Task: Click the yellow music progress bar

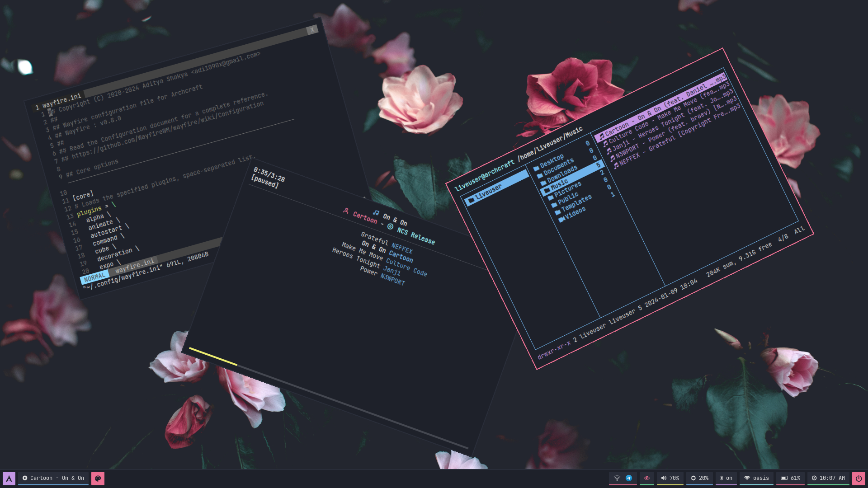Action: pos(212,356)
